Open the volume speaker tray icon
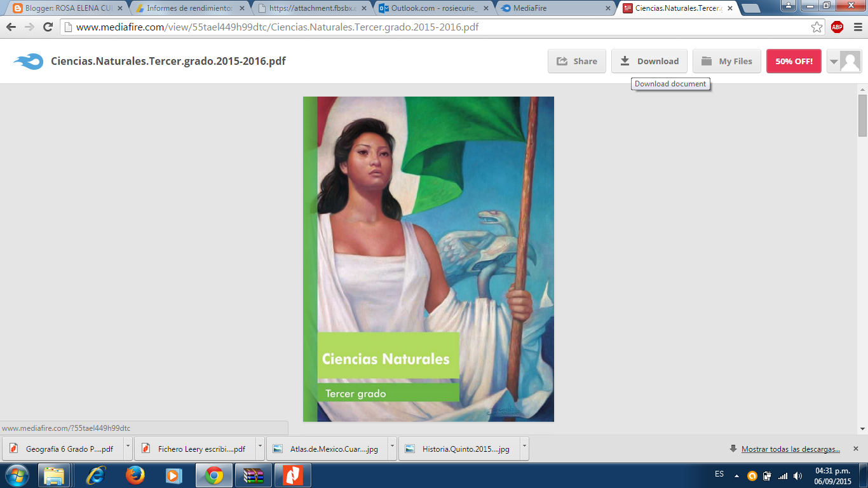Viewport: 868px width, 488px height. tap(798, 475)
